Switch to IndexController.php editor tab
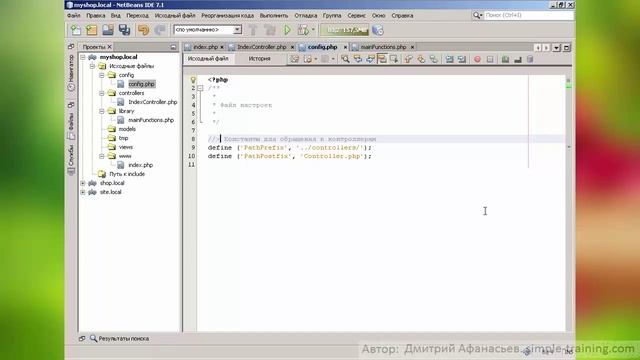Viewport: 640px width, 360px height. coord(261,47)
